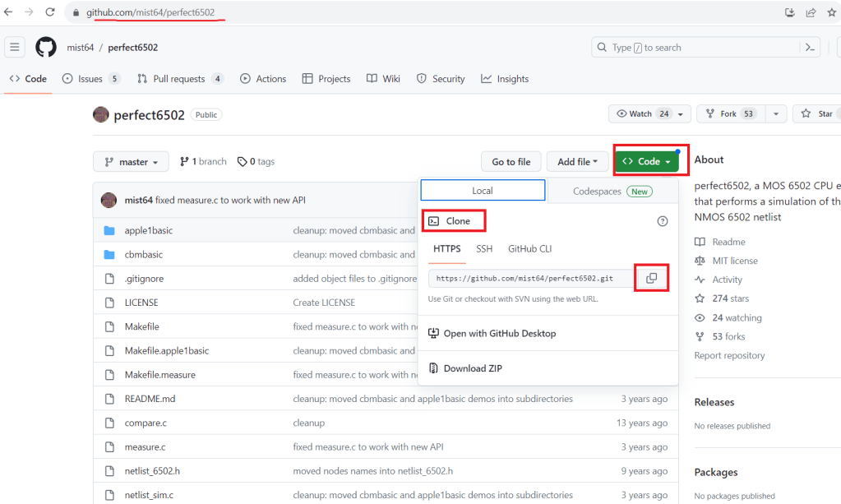The width and height of the screenshot is (841, 504).
Task: Click the clone help question mark icon
Action: tap(663, 221)
